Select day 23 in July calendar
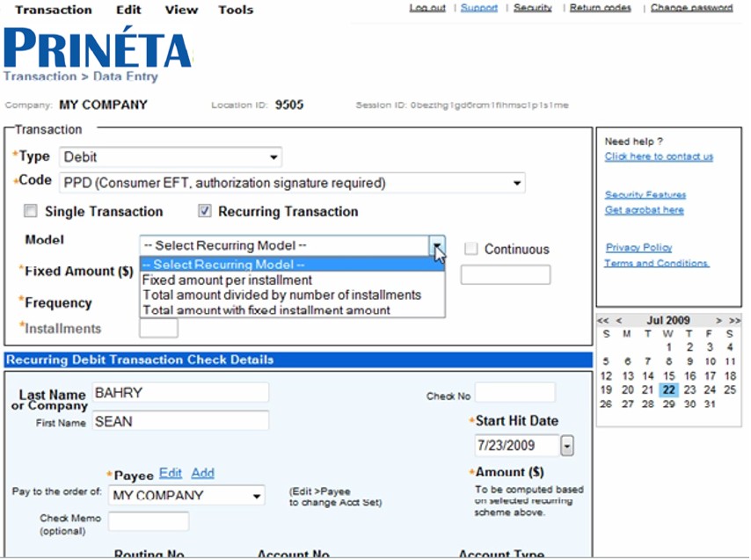Screen dimensions: 751x560 click(x=689, y=390)
